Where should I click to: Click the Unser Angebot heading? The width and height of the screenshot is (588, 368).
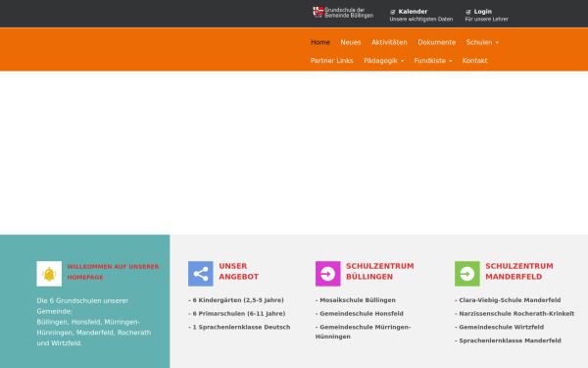click(x=239, y=272)
